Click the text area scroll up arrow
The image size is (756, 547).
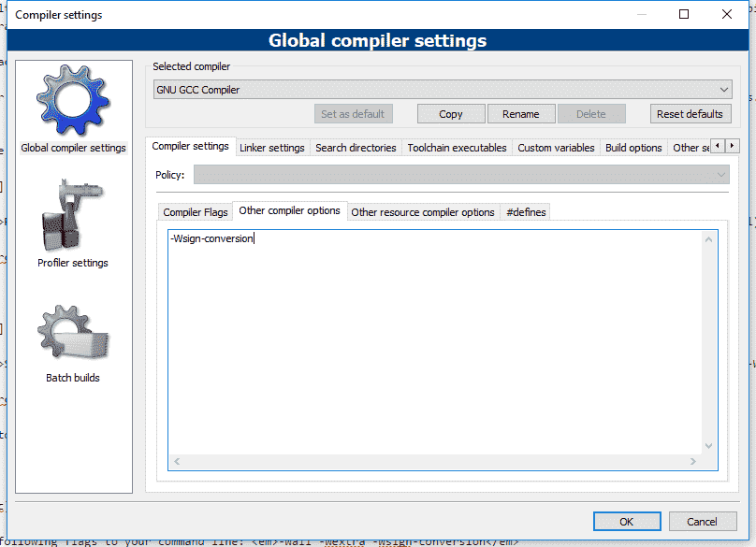point(709,239)
